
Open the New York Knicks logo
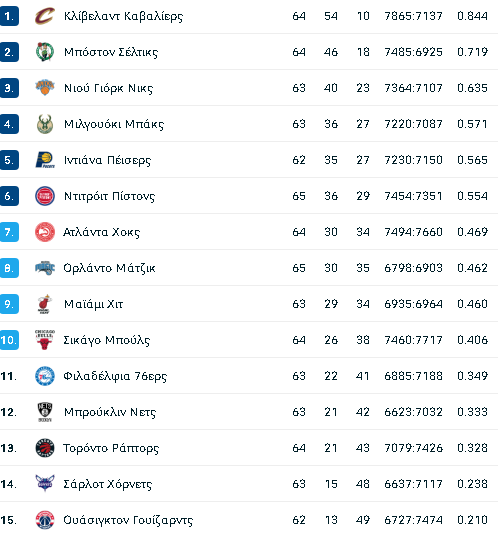pyautogui.click(x=45, y=88)
